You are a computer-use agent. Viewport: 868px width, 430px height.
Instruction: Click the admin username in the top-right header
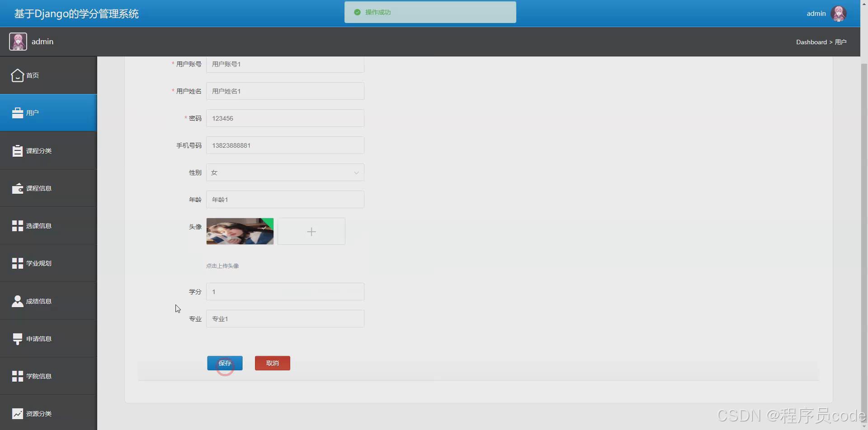click(x=816, y=14)
